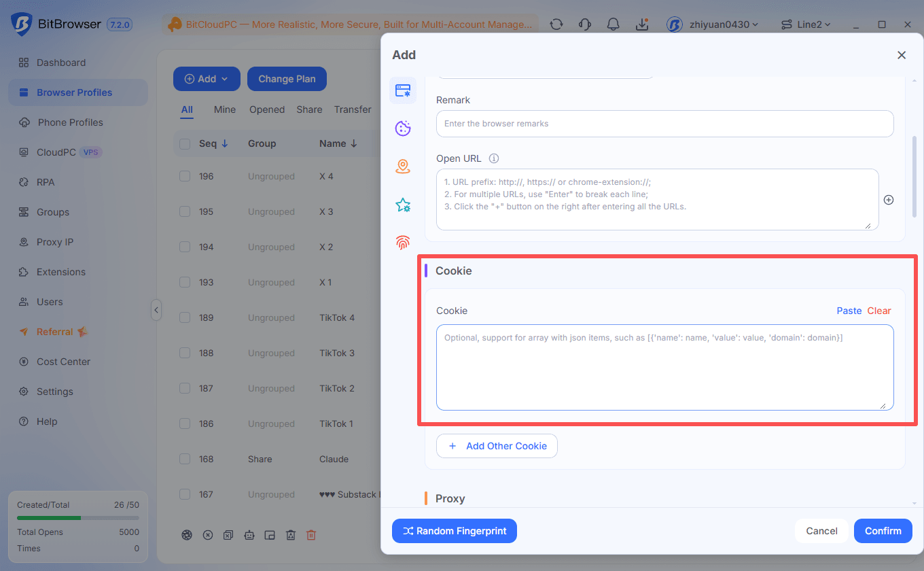924x571 pixels.
Task: Click the Clear link in Cookie section
Action: pyautogui.click(x=879, y=311)
